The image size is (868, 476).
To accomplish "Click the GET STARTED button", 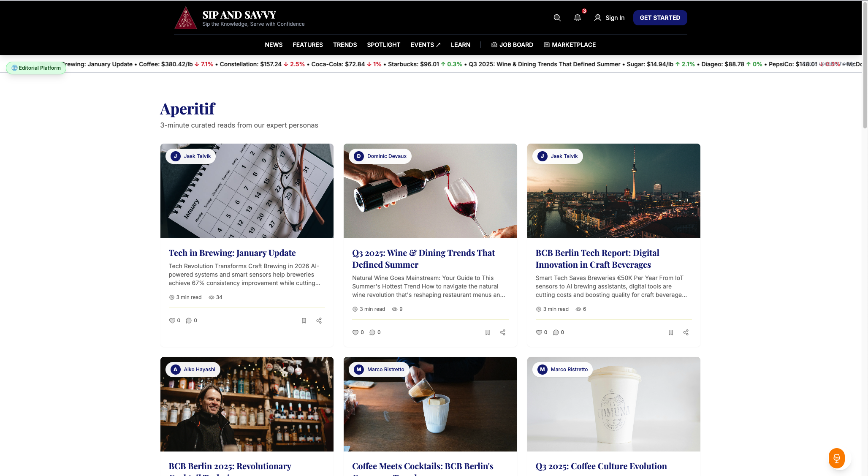I will (659, 18).
